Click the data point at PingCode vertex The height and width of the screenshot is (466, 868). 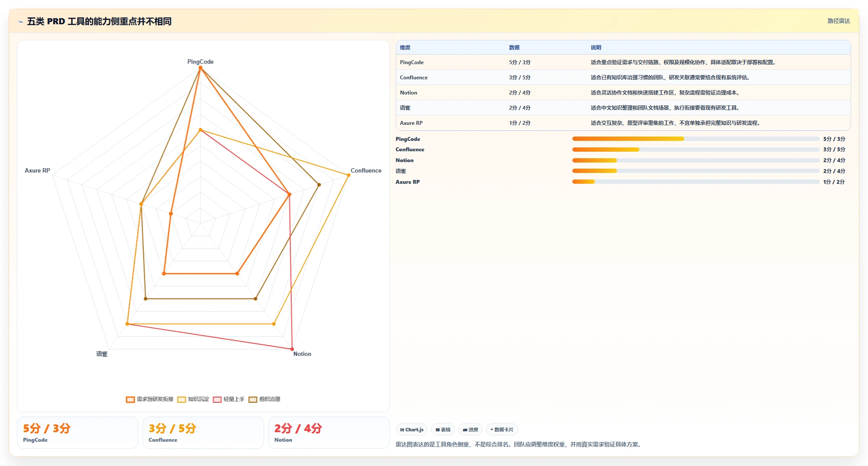(200, 68)
